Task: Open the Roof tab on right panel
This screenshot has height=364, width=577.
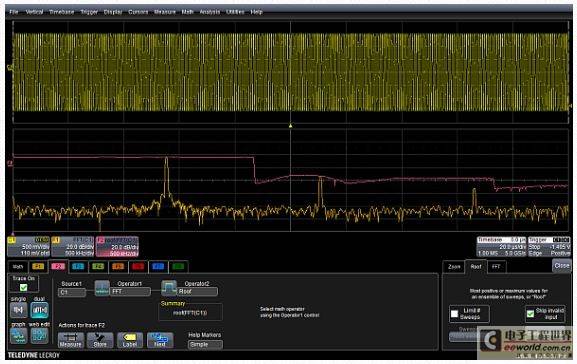Action: 476,266
